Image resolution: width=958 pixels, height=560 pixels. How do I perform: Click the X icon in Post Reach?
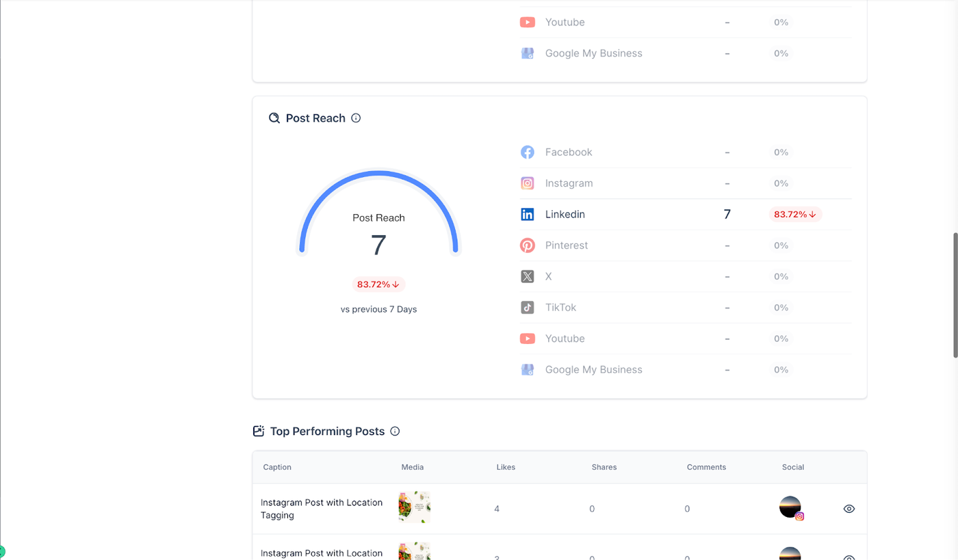[528, 277]
